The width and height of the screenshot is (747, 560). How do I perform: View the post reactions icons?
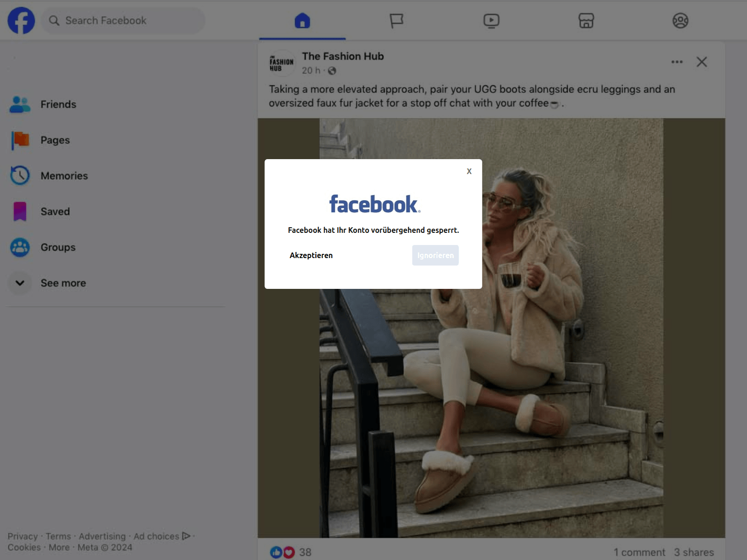click(x=282, y=552)
